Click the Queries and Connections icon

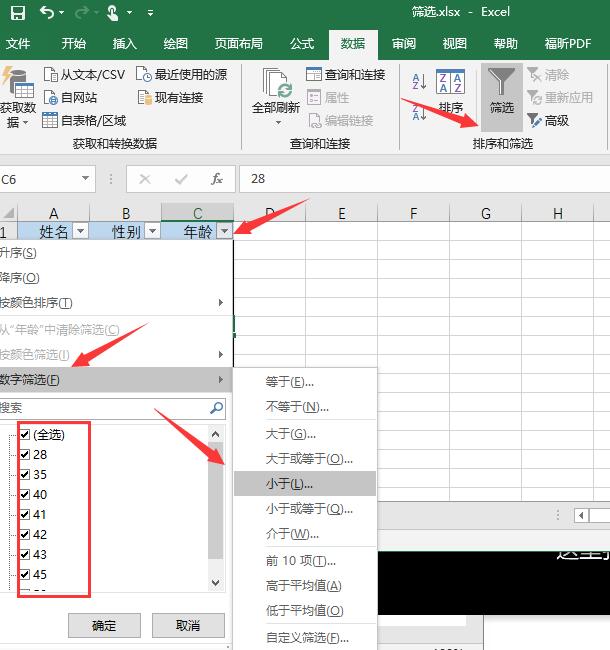(314, 75)
